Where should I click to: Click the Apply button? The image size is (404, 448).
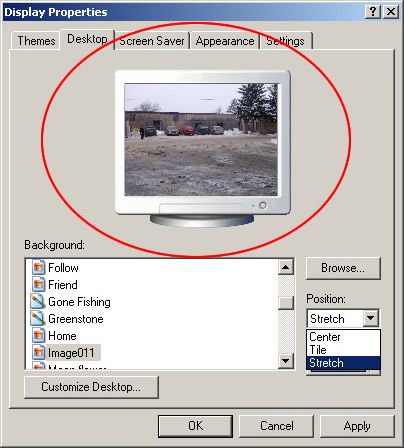coord(357,426)
